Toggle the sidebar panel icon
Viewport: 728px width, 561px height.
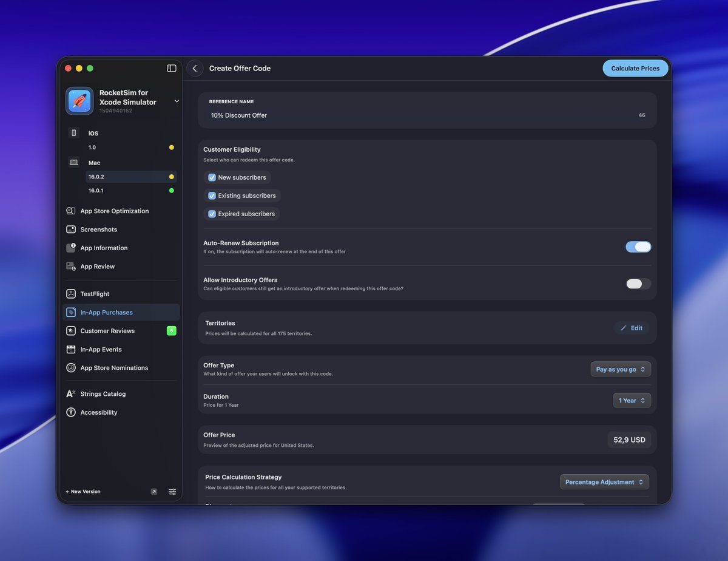(172, 68)
